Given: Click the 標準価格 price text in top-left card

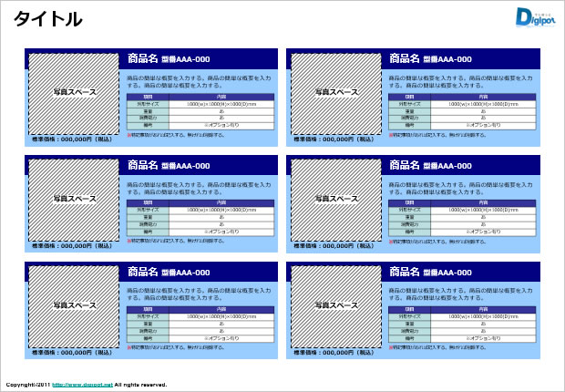Looking at the screenshot, I should [x=73, y=140].
